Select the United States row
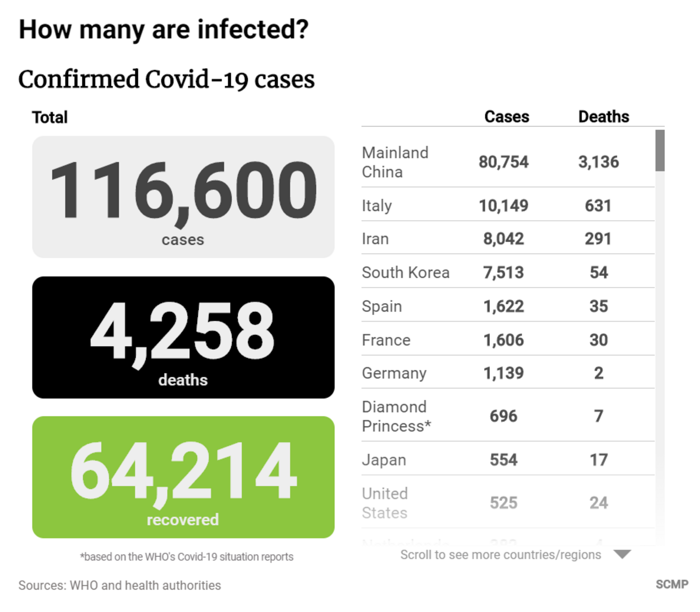This screenshot has height=612, width=700. point(507,503)
